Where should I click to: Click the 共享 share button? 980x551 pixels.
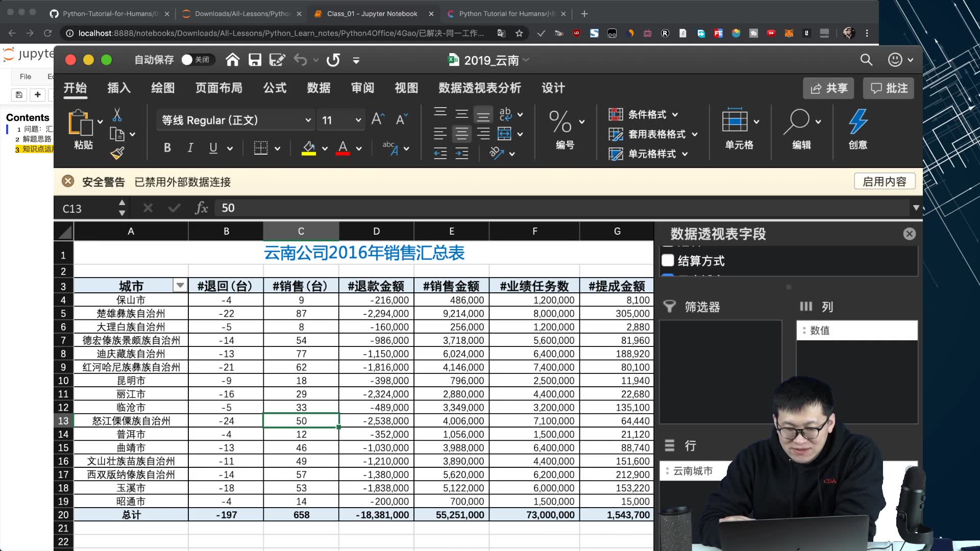coord(828,88)
